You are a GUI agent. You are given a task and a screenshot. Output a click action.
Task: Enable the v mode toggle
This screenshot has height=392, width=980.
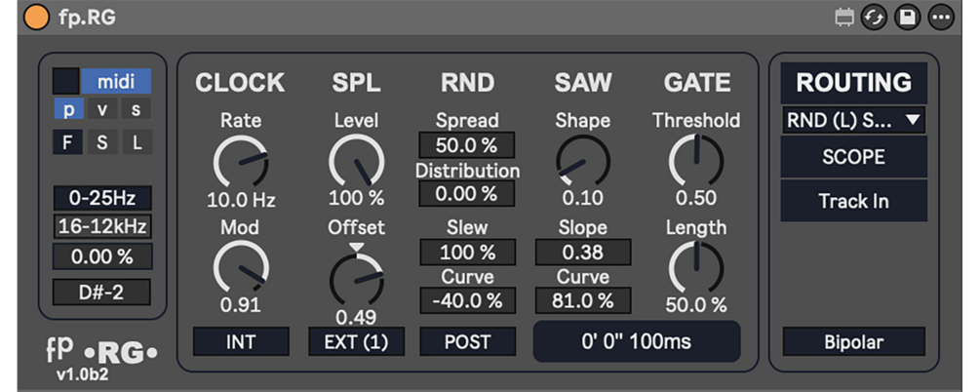tap(102, 110)
